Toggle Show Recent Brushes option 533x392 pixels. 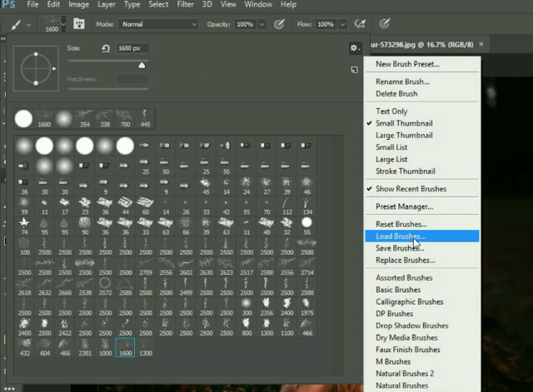[x=411, y=189]
